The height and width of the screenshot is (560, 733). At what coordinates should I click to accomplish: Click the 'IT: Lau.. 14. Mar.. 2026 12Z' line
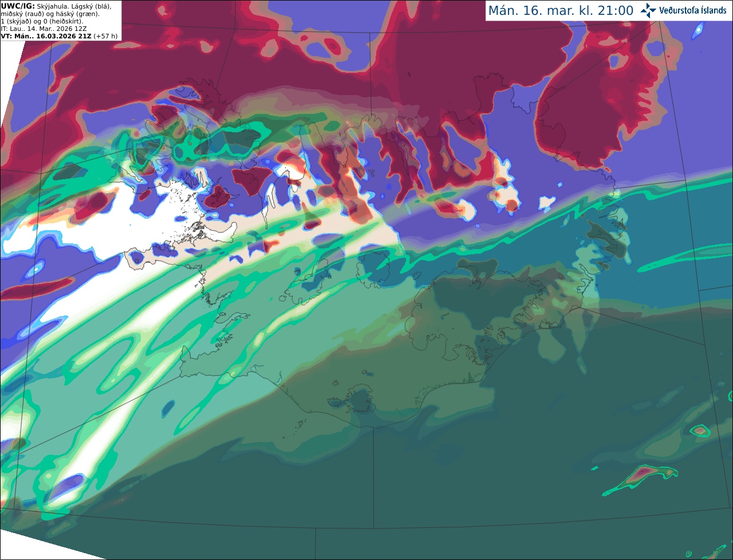44,29
